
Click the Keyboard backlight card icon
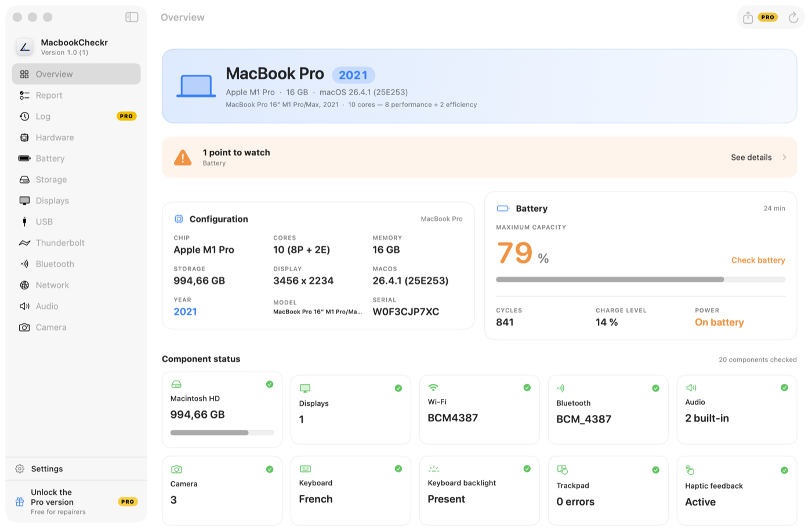[x=433, y=469]
